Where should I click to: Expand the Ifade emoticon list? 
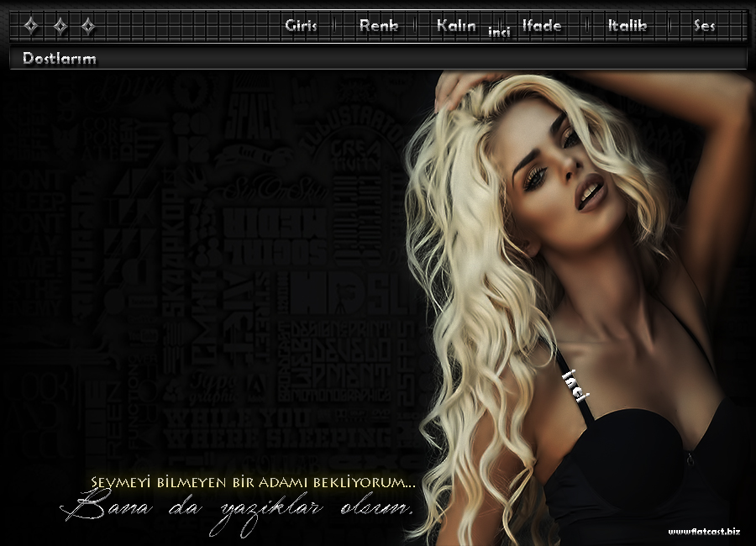pos(542,25)
